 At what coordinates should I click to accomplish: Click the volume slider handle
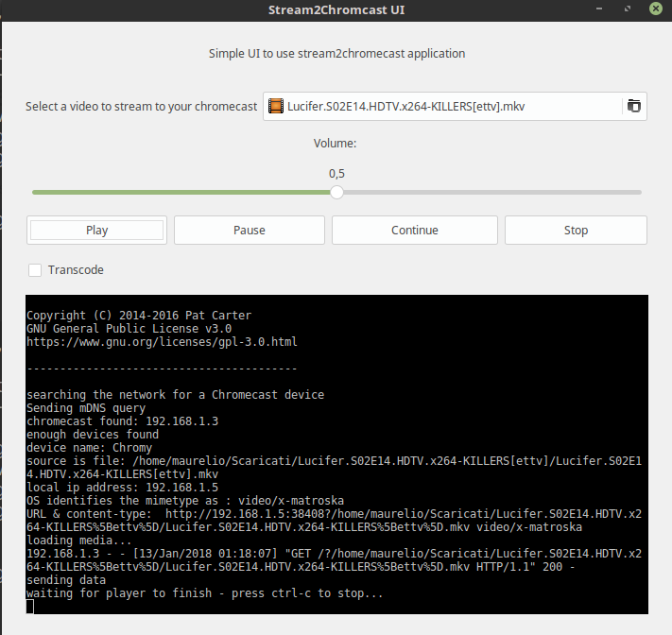pos(336,193)
